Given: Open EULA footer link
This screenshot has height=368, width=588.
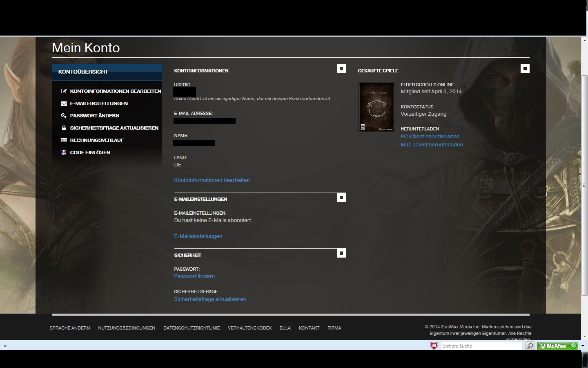Looking at the screenshot, I should pos(285,328).
